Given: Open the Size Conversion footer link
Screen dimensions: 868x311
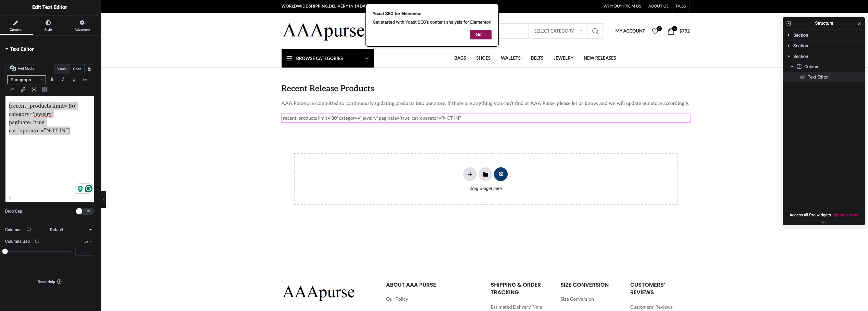Looking at the screenshot, I should (577, 299).
